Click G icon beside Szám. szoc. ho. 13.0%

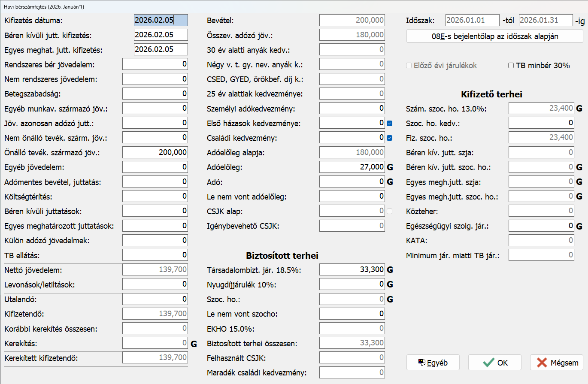pos(579,109)
